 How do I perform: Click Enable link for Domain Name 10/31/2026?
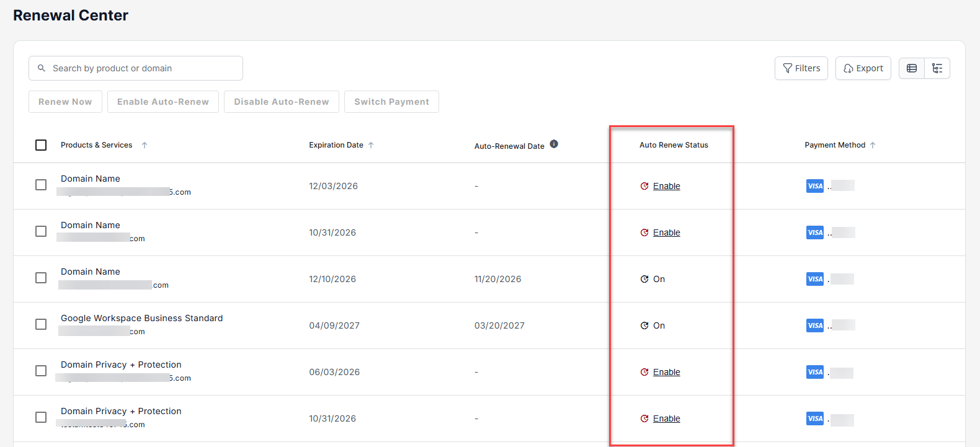(x=667, y=232)
